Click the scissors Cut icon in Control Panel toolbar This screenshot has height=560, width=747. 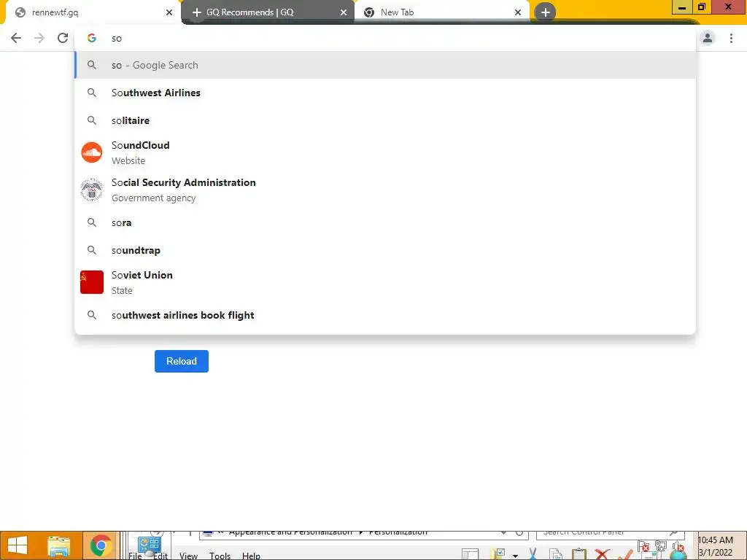pos(533,554)
